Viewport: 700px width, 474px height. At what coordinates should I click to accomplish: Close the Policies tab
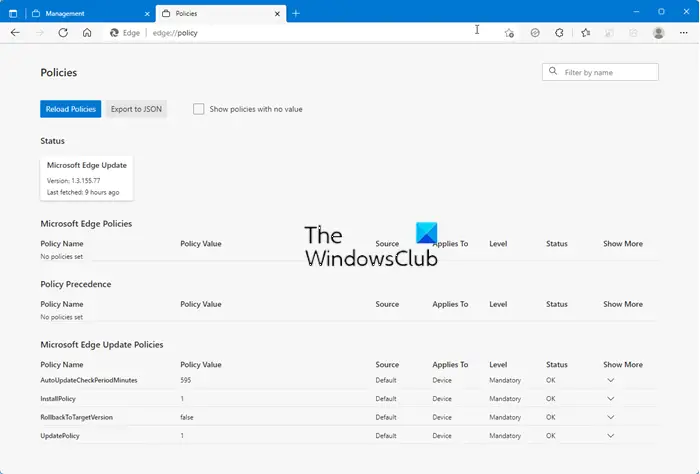pyautogui.click(x=277, y=14)
